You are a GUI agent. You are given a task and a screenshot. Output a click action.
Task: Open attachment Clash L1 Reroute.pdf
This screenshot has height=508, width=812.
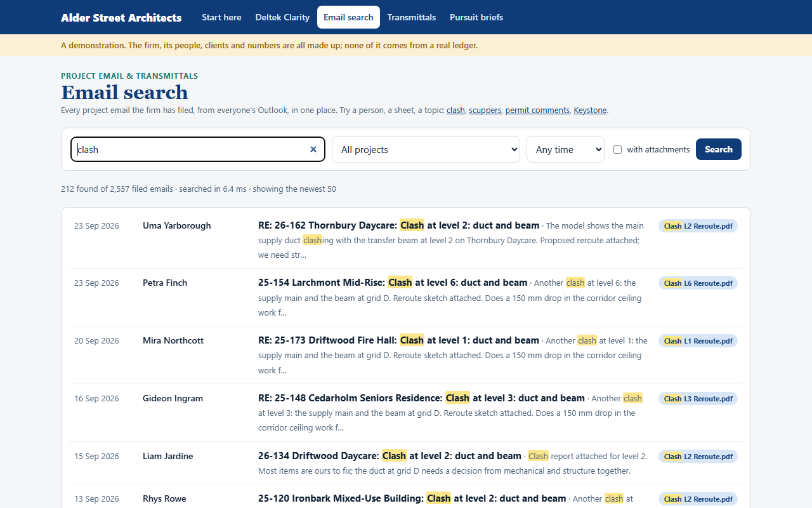(698, 341)
